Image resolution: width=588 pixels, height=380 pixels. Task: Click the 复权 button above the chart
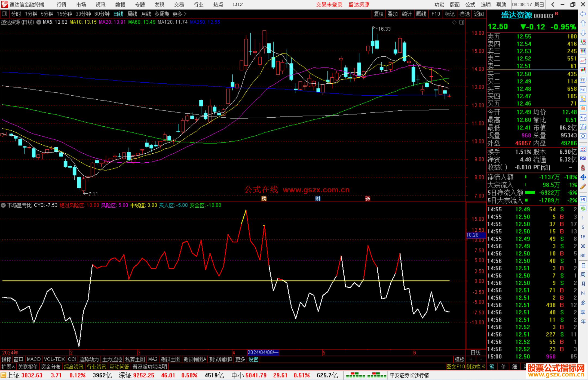[x=378, y=14]
